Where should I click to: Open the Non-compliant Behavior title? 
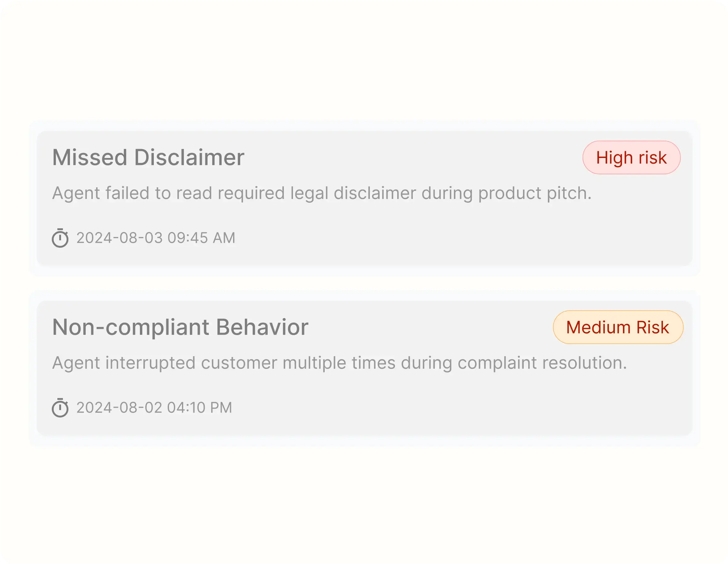point(180,327)
